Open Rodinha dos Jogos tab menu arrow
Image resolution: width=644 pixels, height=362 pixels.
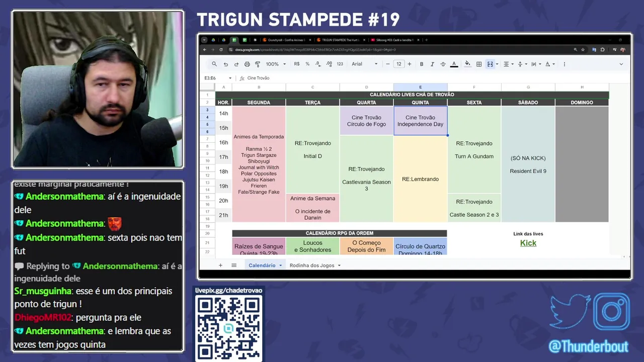pyautogui.click(x=339, y=265)
